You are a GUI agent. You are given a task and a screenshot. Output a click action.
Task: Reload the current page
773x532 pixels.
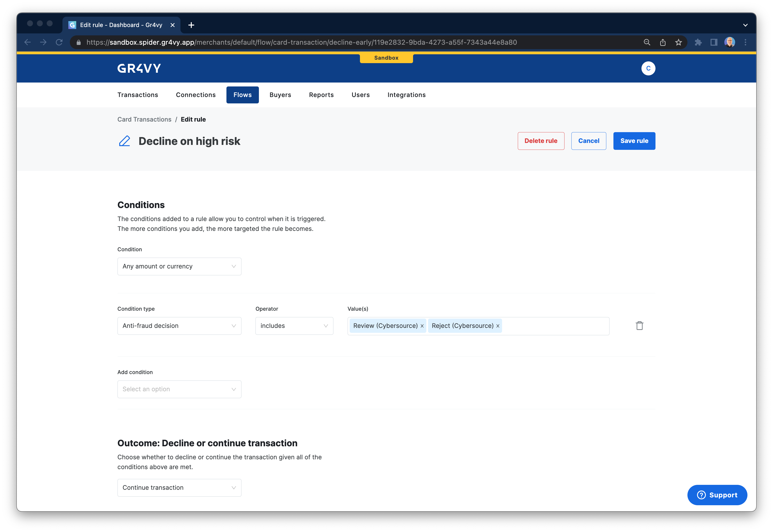pyautogui.click(x=59, y=42)
